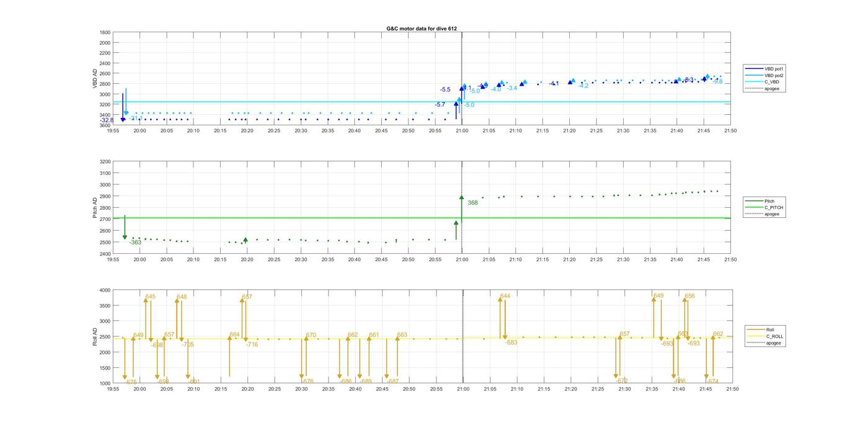Click the plot title 'G&C motor data for dive 612'
Screen dimensions: 868x430
tap(422, 29)
